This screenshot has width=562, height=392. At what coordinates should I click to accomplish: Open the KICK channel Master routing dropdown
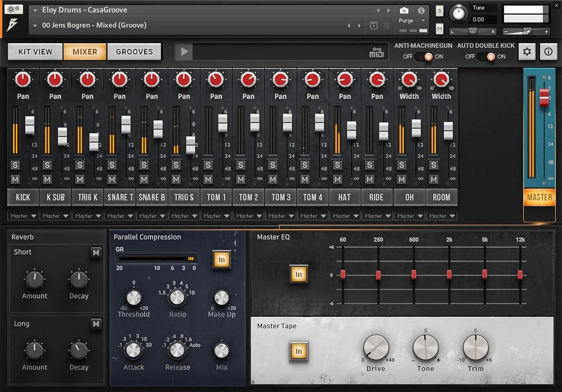click(22, 216)
